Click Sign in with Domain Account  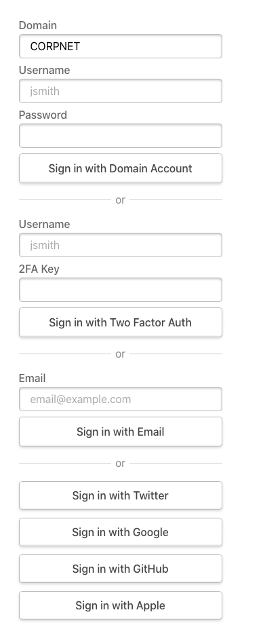120,168
